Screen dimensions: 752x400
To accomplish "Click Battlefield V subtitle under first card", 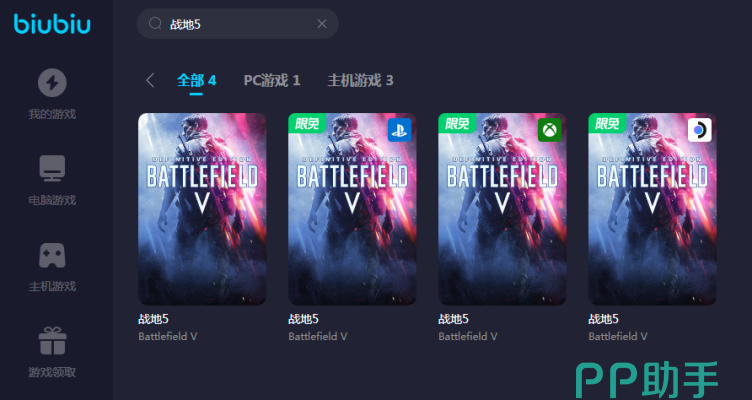I will pyautogui.click(x=168, y=336).
